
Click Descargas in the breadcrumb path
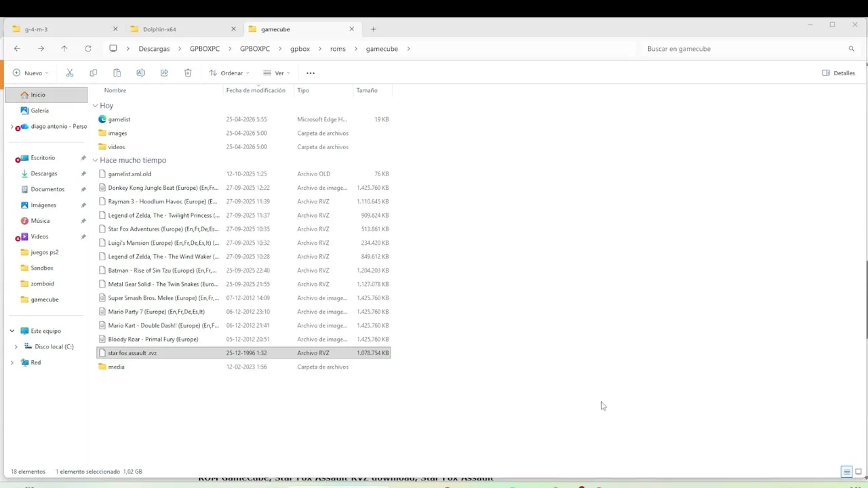154,49
